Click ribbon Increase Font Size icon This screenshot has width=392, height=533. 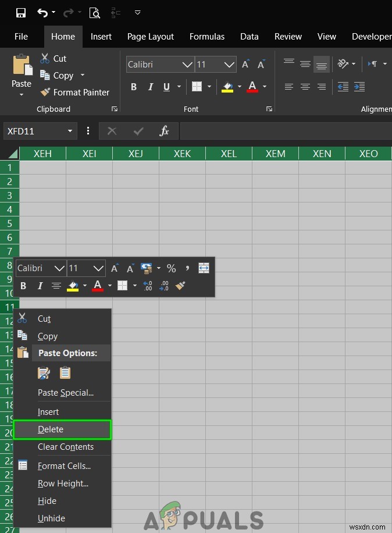coord(245,64)
